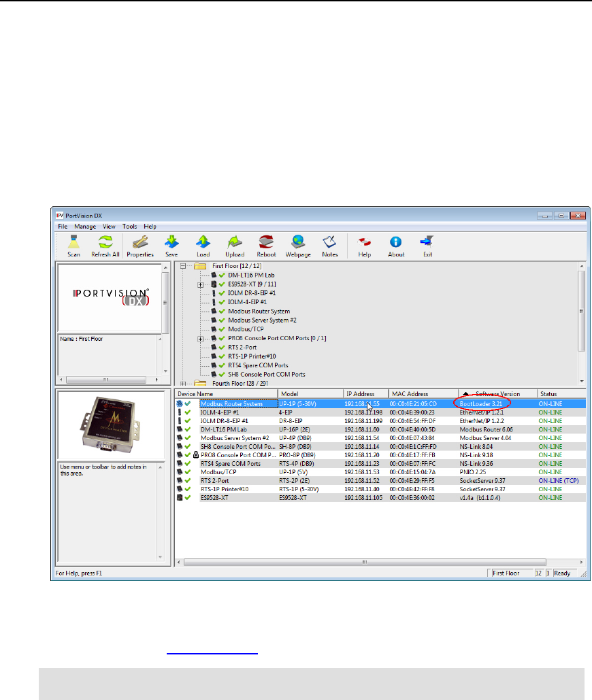This screenshot has width=592, height=700.
Task: Select RTS4 Spare COM Ports in tree
Action: point(258,365)
